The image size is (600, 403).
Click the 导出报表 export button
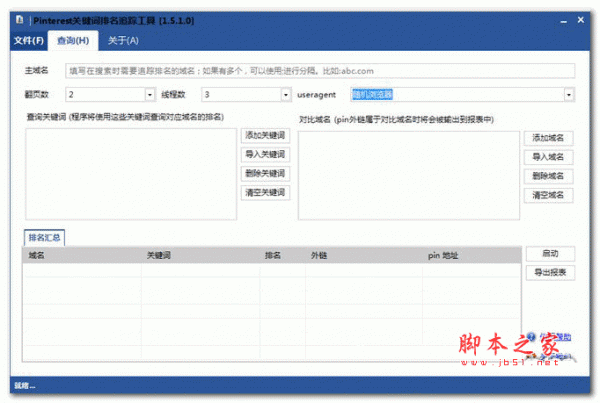point(550,272)
